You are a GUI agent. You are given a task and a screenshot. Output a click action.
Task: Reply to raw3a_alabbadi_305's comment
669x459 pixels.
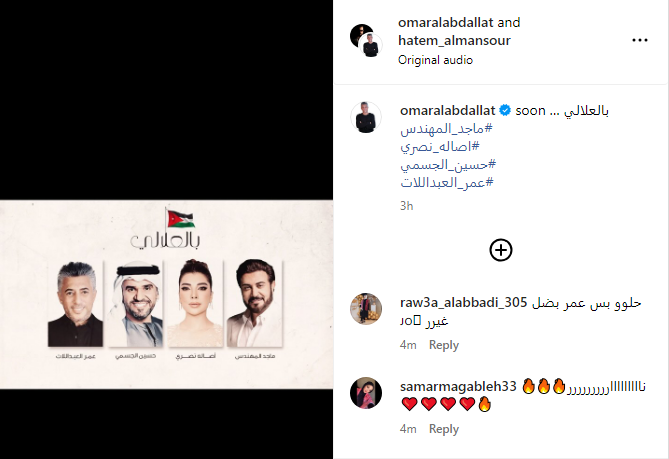click(444, 345)
